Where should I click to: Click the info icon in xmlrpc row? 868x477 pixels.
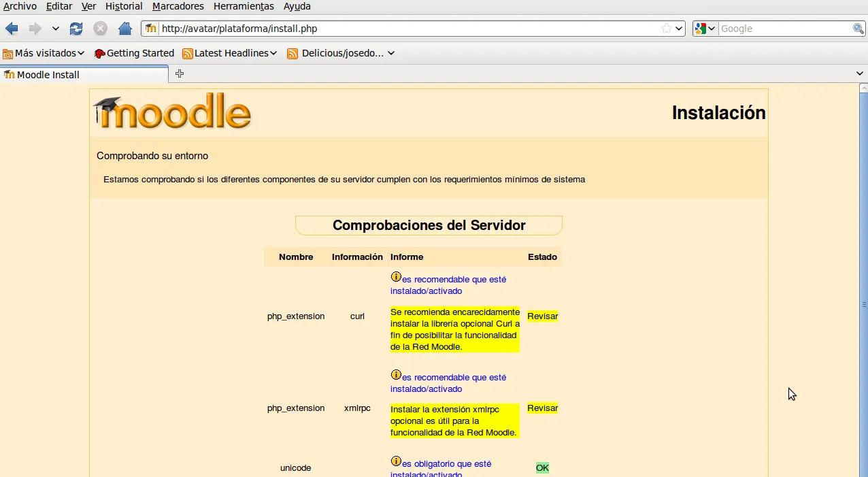[396, 375]
